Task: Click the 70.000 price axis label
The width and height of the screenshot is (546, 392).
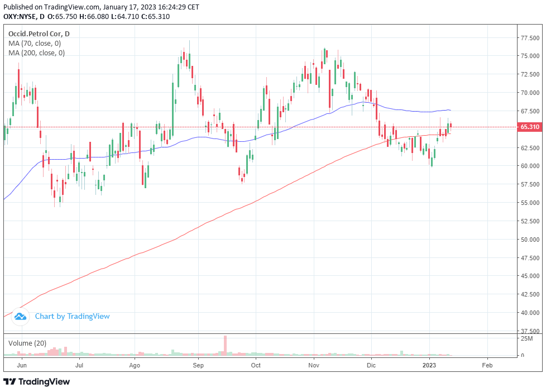Action: tap(530, 93)
